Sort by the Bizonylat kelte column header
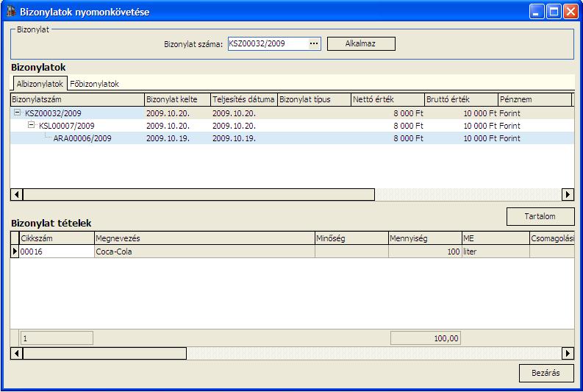This screenshot has width=583, height=392. [177, 99]
